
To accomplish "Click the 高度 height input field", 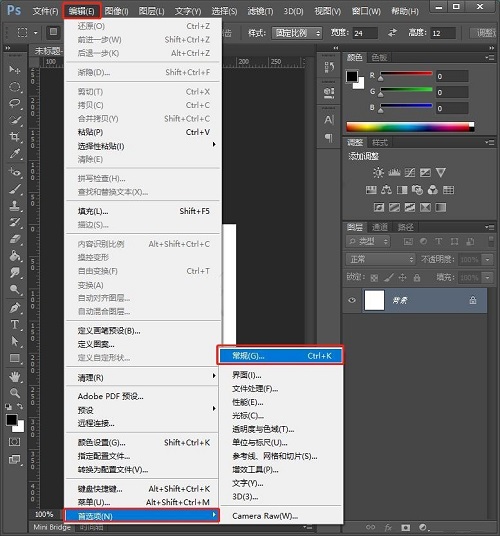I will pos(443,33).
